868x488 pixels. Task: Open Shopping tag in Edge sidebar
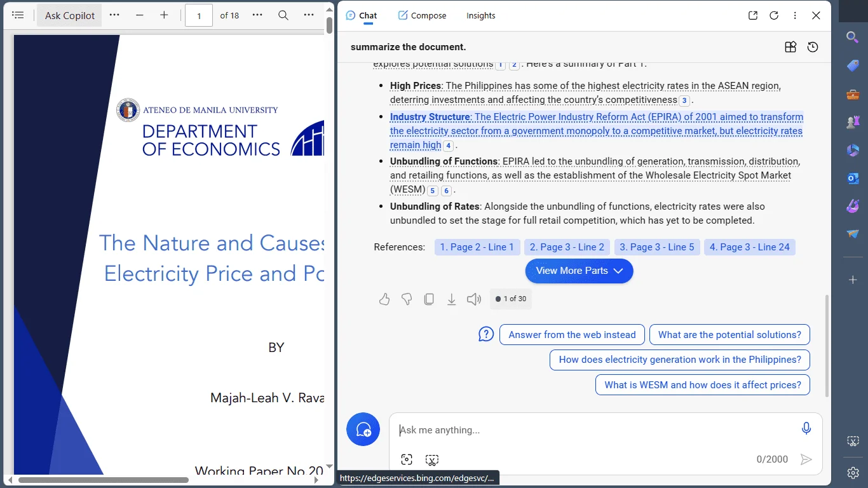(x=853, y=66)
